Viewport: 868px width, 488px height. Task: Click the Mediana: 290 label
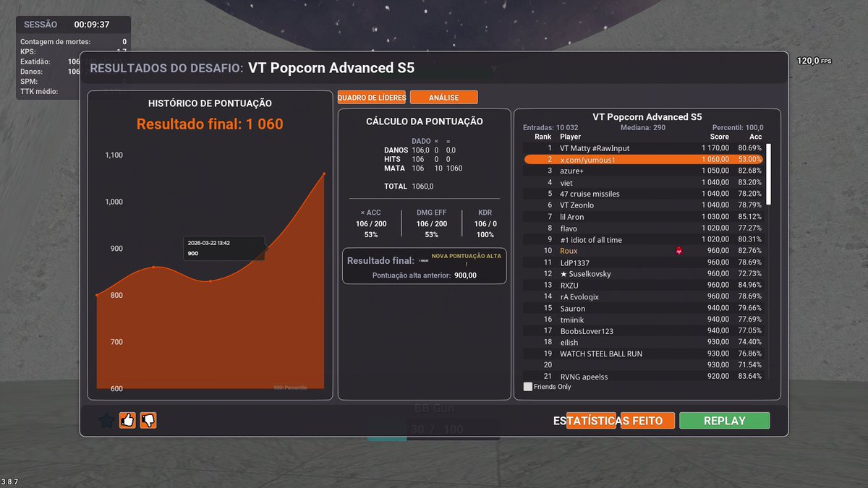pyautogui.click(x=642, y=127)
